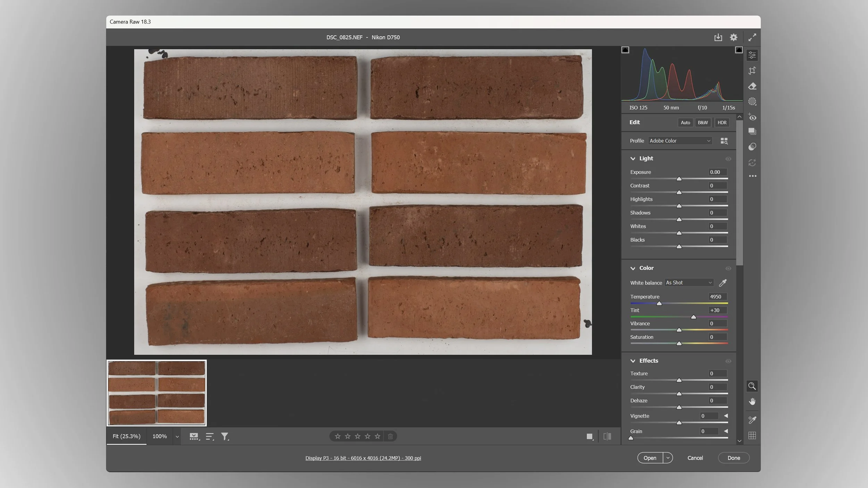Image resolution: width=868 pixels, height=488 pixels.
Task: Open the dropdown arrow beside Open button
Action: point(668,458)
